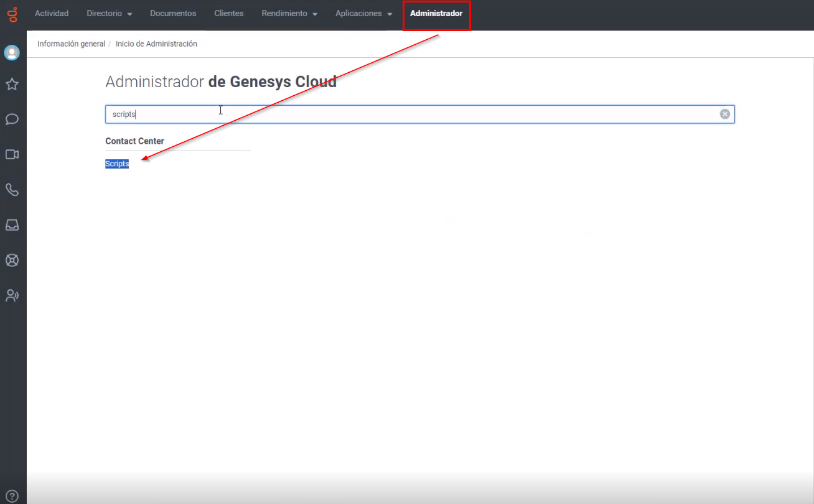Click the Contact Center heading

[x=134, y=141]
